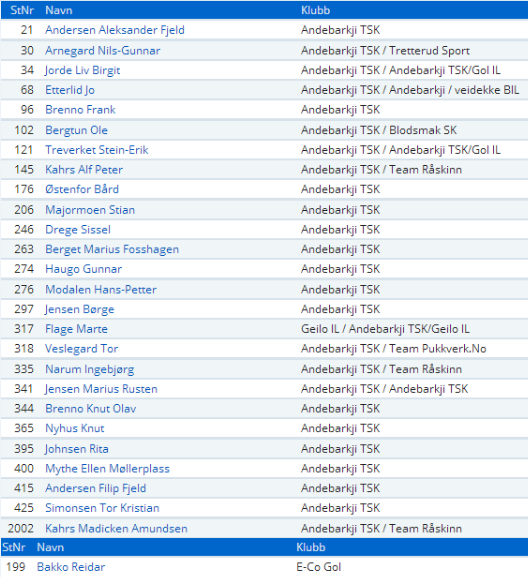Screen dimensions: 528x577
Task: Click the Jorde Liv Birgit name
Action: point(82,70)
